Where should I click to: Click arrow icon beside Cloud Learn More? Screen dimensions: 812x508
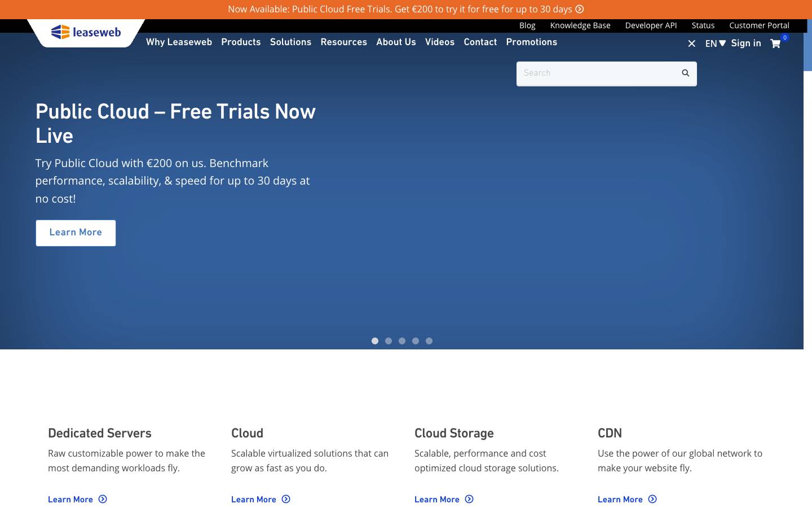click(x=286, y=499)
